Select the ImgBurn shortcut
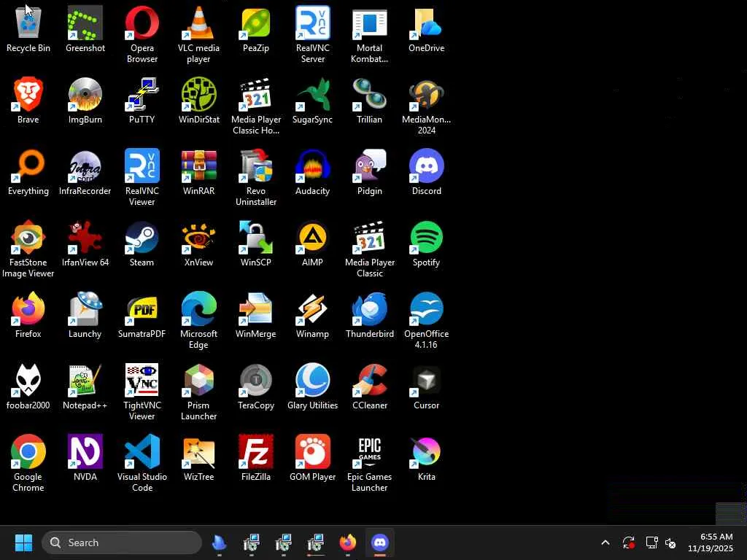The image size is (747, 560). (x=85, y=94)
